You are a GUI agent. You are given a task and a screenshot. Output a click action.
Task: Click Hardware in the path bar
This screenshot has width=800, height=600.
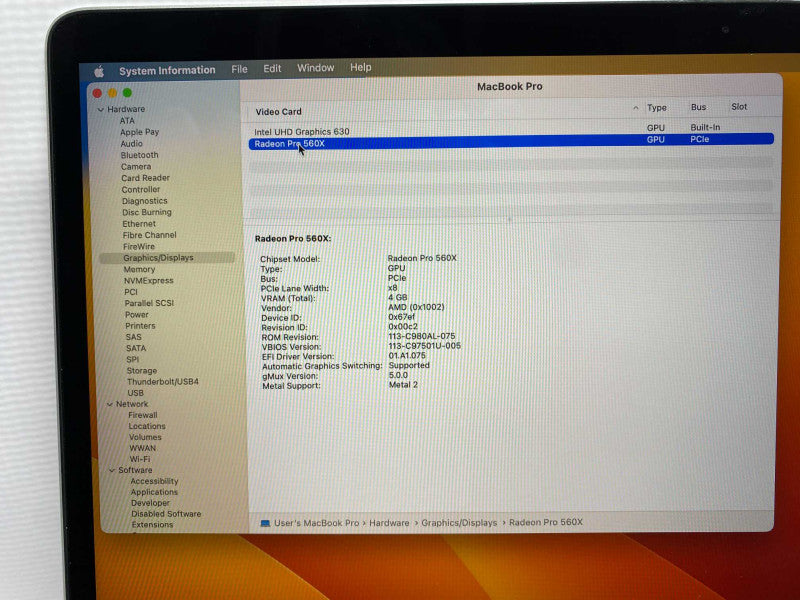pyautogui.click(x=389, y=523)
